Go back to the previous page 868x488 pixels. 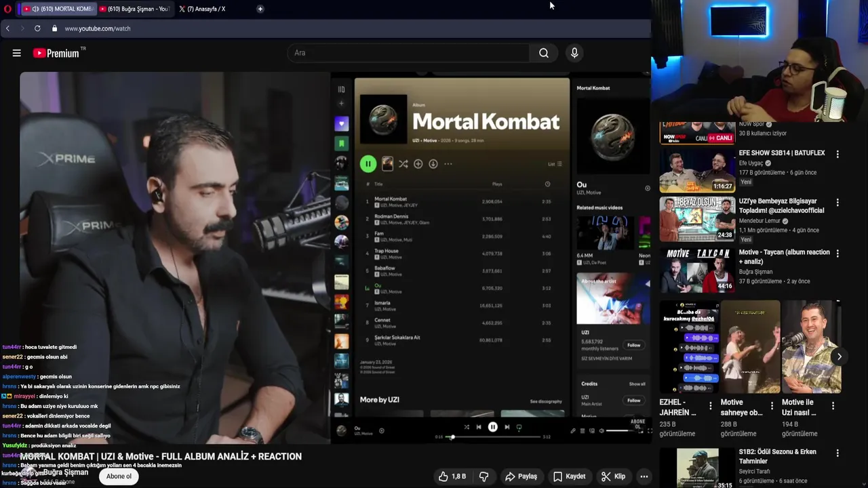[7, 28]
